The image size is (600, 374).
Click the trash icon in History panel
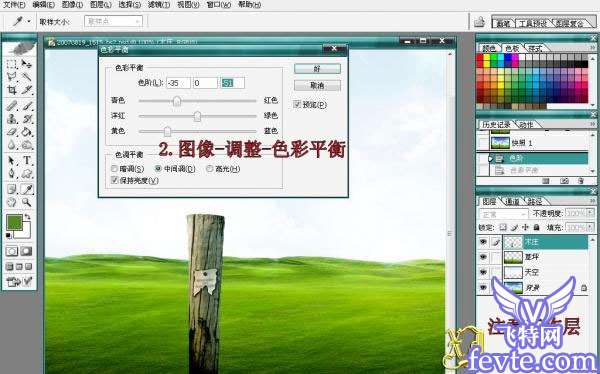(x=580, y=181)
